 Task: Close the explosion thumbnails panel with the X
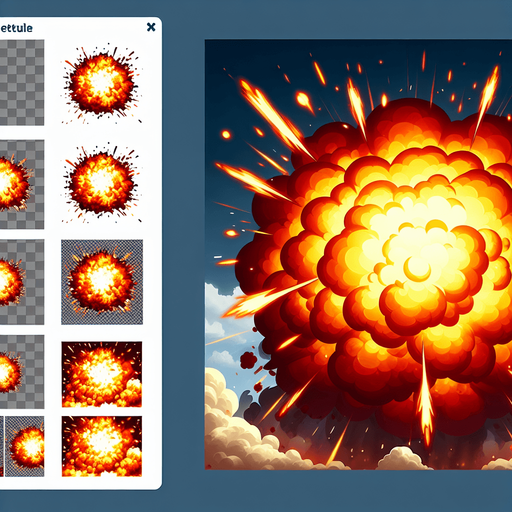coord(151,27)
